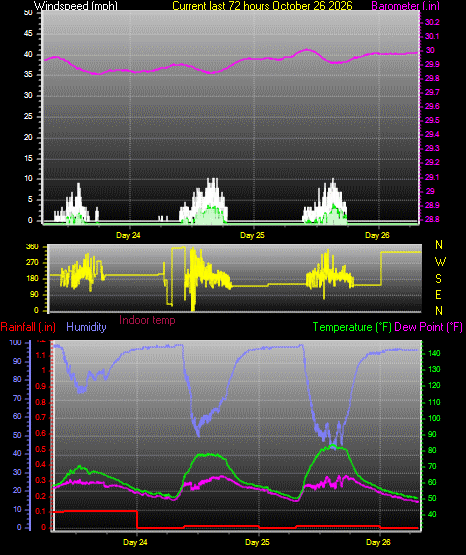Click the wind direction label E
Viewport: 466px width, 555px height.
point(438,294)
